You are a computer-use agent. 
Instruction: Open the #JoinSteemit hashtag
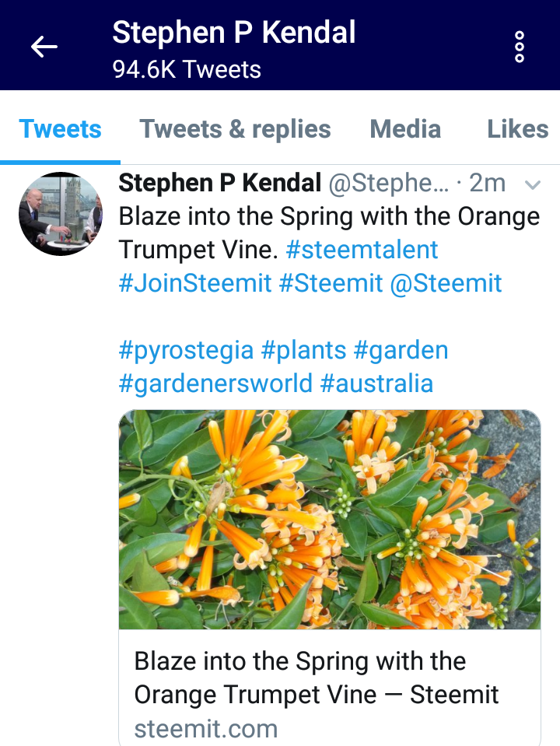pos(195,284)
